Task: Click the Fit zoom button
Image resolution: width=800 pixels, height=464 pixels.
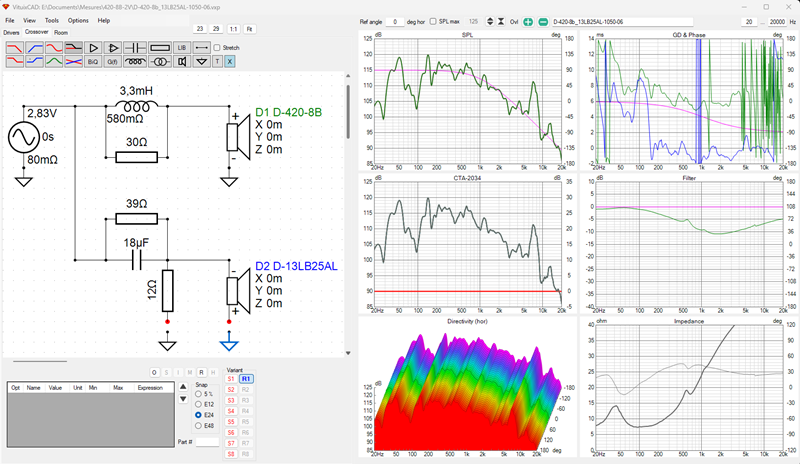Action: (249, 29)
